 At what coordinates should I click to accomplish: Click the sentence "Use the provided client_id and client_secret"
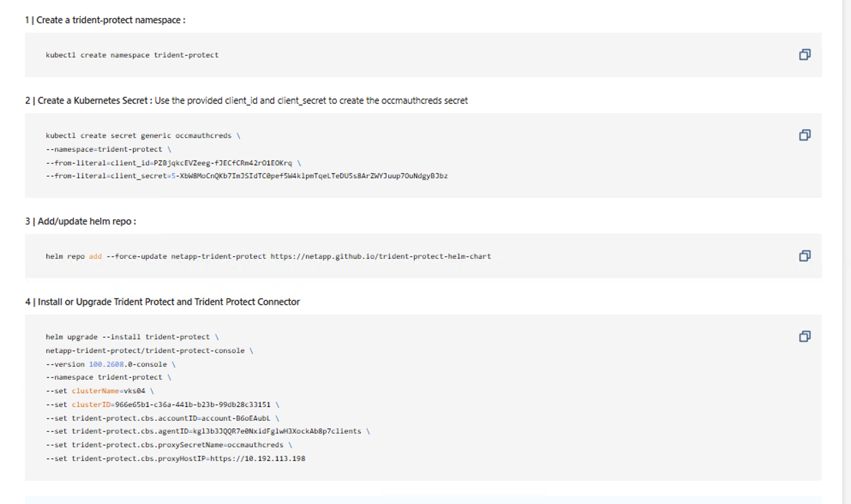click(x=240, y=101)
